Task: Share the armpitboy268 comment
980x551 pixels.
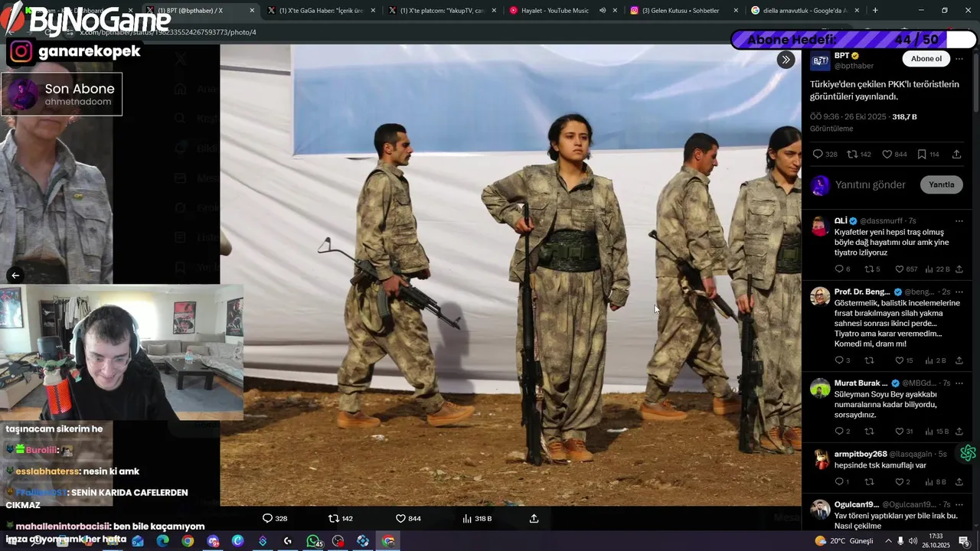Action: tap(959, 482)
